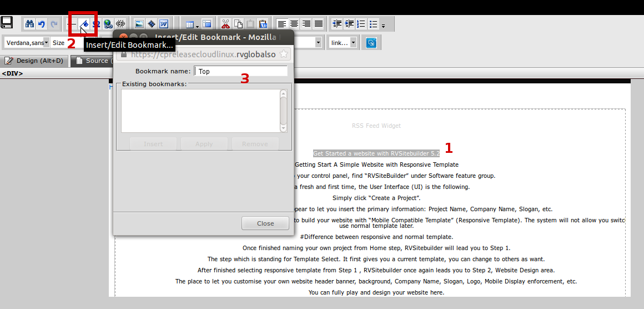Click the Paste from Word icon
Image resolution: width=644 pixels, height=309 pixels.
point(164,24)
